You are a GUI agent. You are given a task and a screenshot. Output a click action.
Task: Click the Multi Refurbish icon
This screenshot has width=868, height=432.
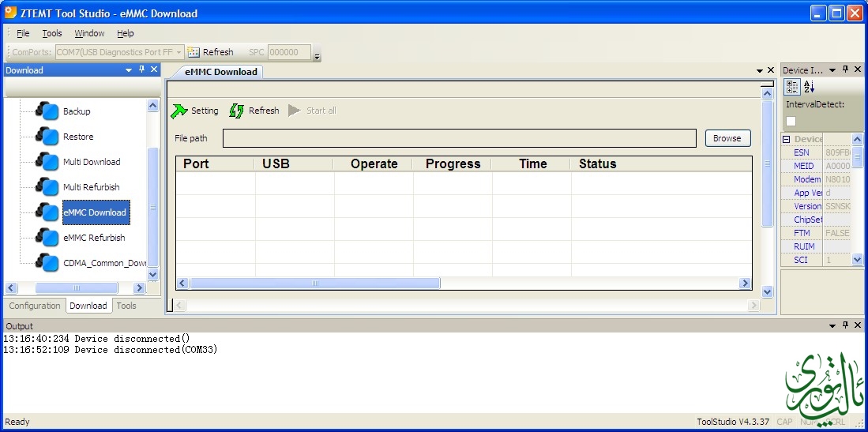click(x=47, y=187)
